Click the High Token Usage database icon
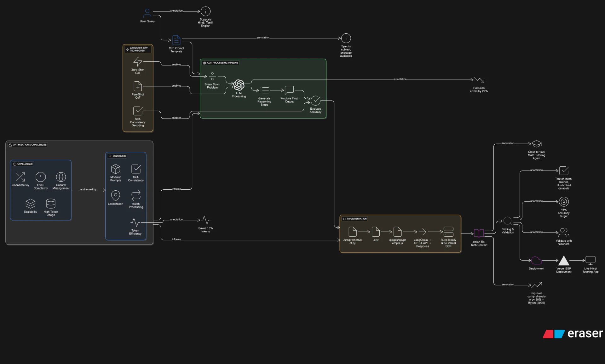Image resolution: width=605 pixels, height=364 pixels. point(51,204)
